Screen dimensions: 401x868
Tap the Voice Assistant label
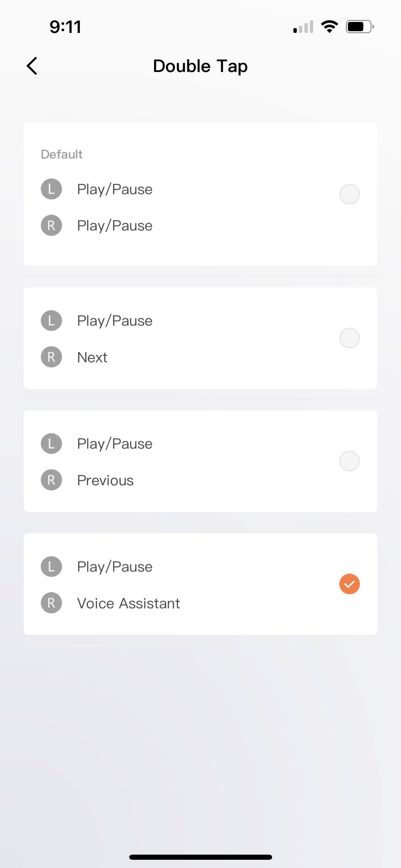click(129, 603)
